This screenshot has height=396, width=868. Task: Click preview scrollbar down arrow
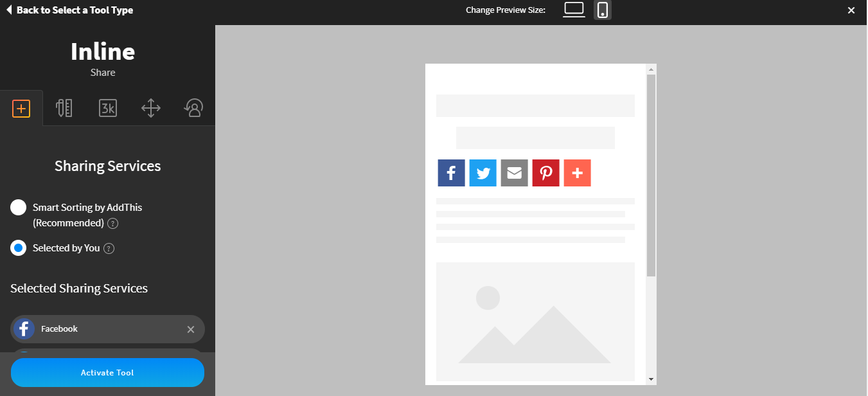click(x=651, y=380)
